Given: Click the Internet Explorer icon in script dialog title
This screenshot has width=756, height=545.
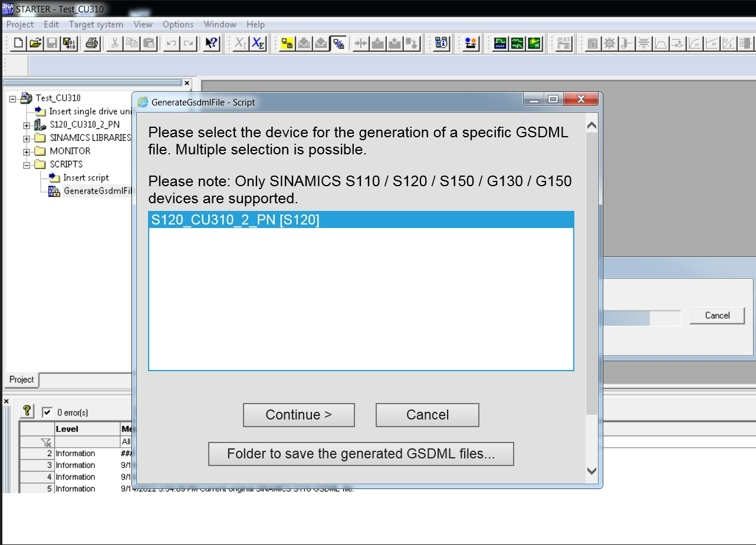Looking at the screenshot, I should coord(143,102).
